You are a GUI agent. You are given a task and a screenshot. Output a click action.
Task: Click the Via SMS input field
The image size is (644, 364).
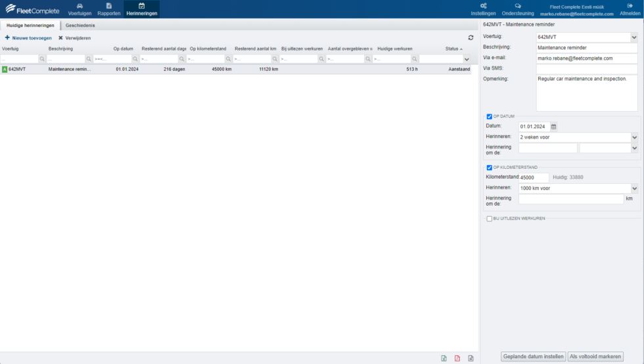tap(586, 68)
